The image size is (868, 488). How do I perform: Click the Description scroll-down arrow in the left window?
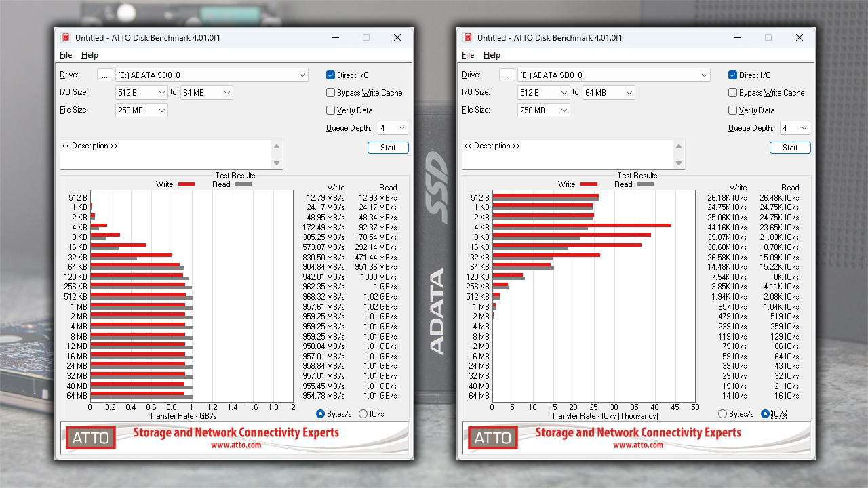pyautogui.click(x=277, y=163)
